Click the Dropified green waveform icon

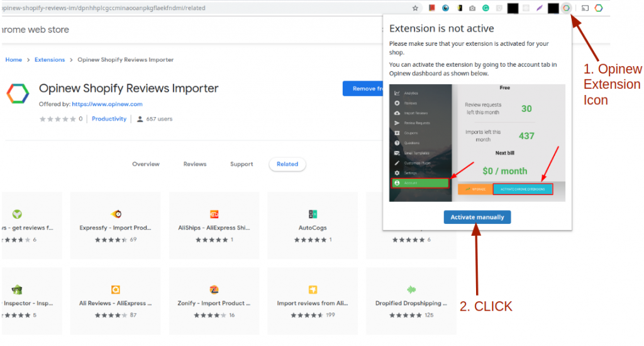coord(411,290)
